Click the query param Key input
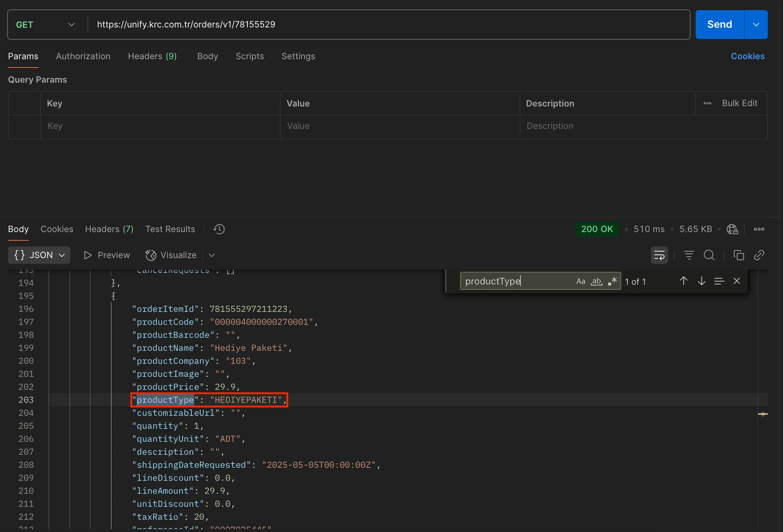The image size is (783, 532). 160,126
